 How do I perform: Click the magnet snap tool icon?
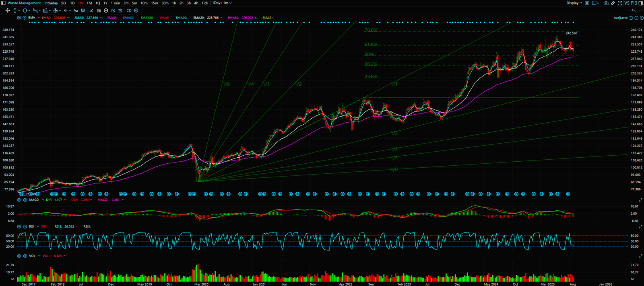[x=99, y=10]
